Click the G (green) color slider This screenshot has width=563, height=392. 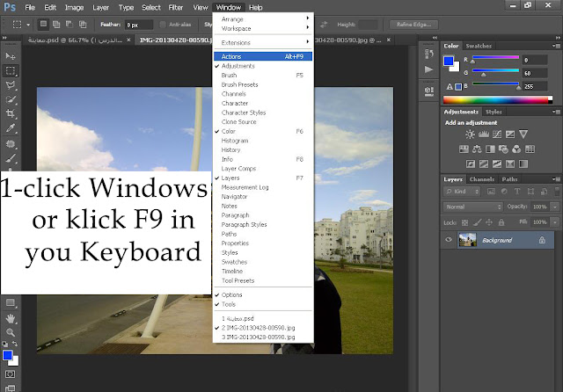click(495, 70)
